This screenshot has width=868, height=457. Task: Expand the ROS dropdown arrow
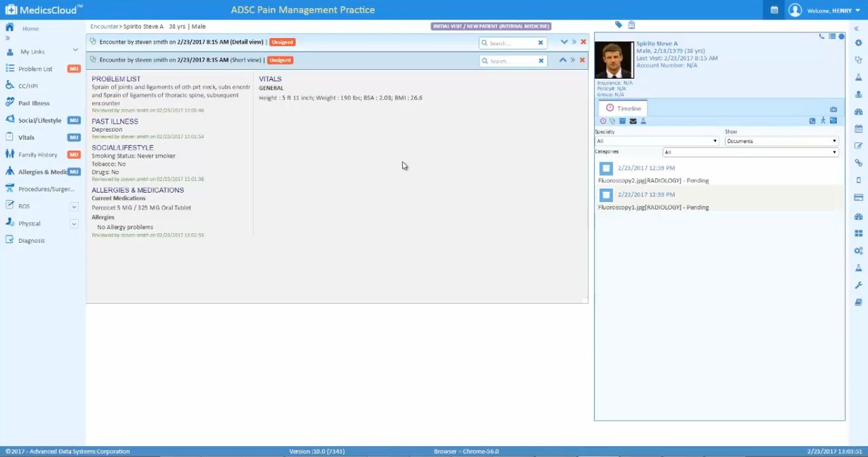click(74, 207)
